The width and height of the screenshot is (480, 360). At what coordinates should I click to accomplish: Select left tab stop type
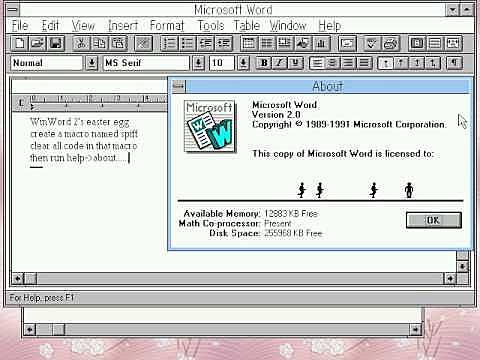point(385,63)
